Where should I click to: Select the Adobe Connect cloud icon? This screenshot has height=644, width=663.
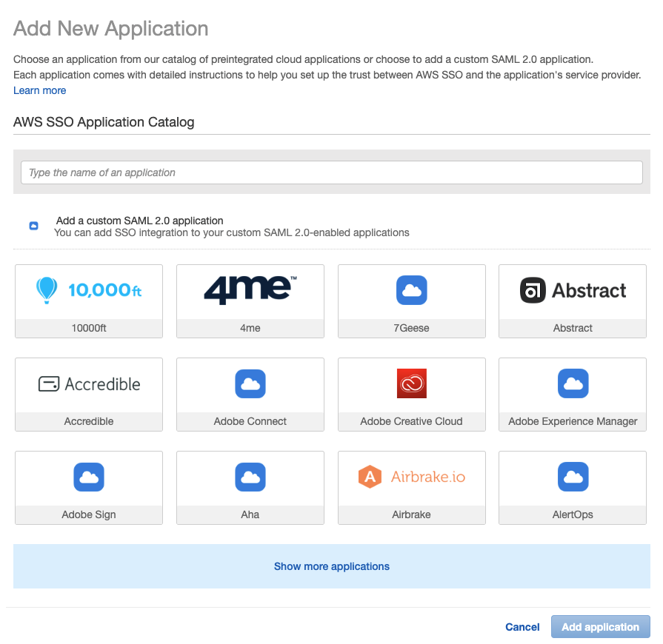[250, 383]
